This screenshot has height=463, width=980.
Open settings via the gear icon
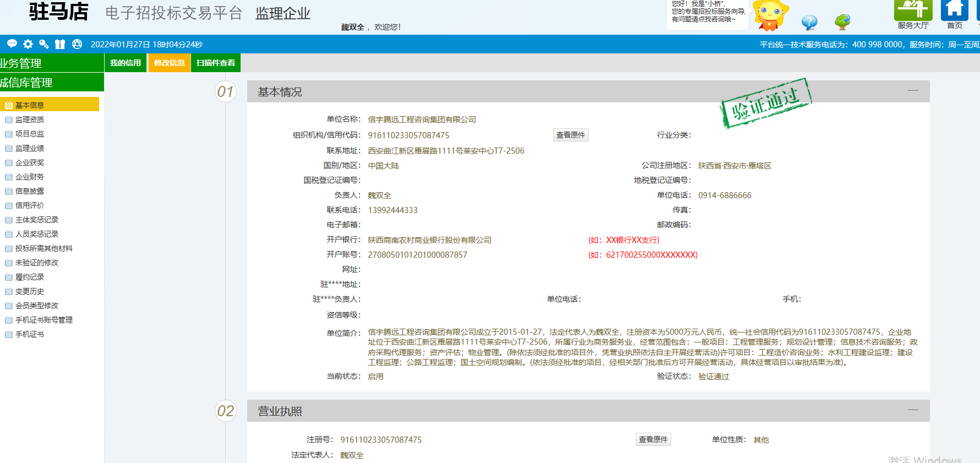pyautogui.click(x=28, y=44)
